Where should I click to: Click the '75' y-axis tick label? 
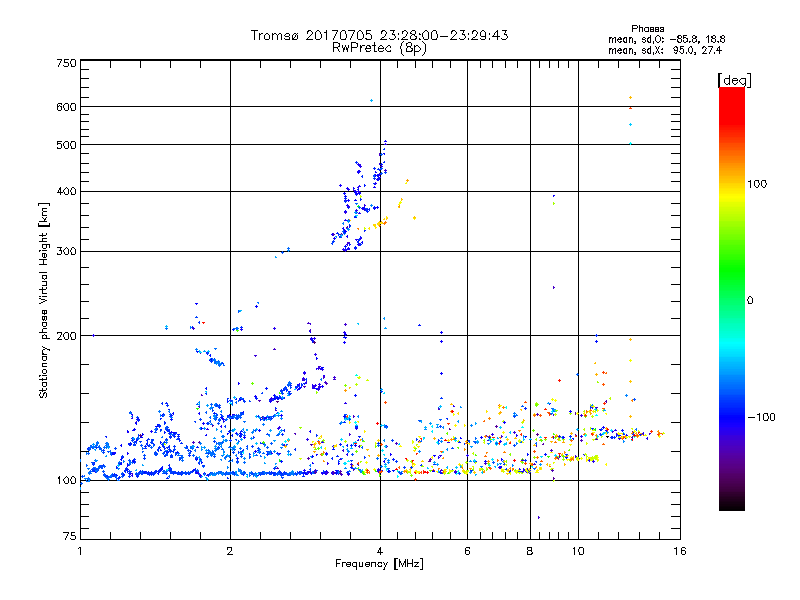coord(70,536)
